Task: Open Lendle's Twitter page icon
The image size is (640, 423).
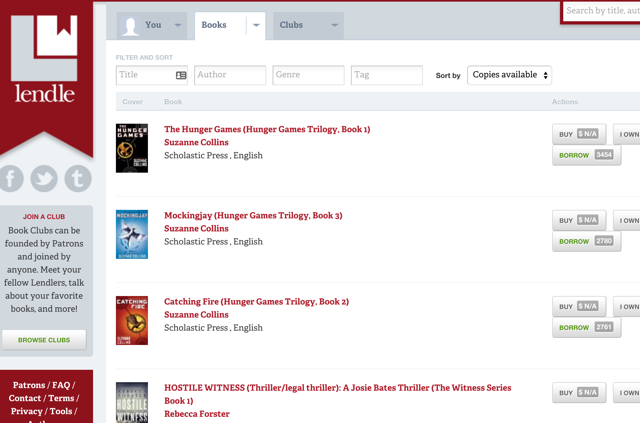Action: pos(44,178)
